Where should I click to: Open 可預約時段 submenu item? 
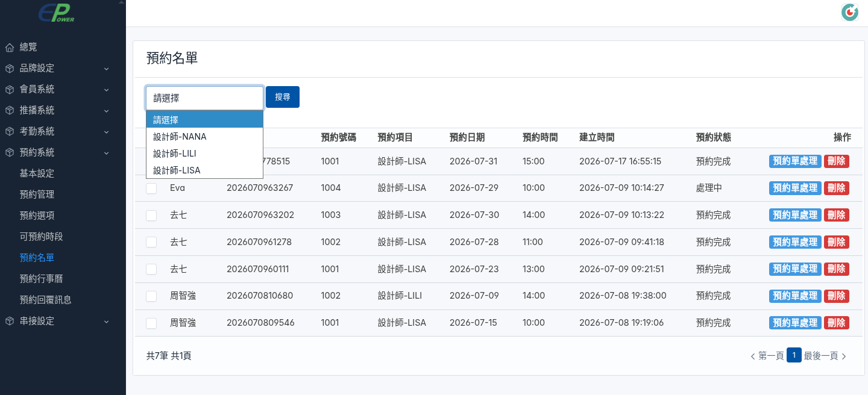tap(41, 237)
